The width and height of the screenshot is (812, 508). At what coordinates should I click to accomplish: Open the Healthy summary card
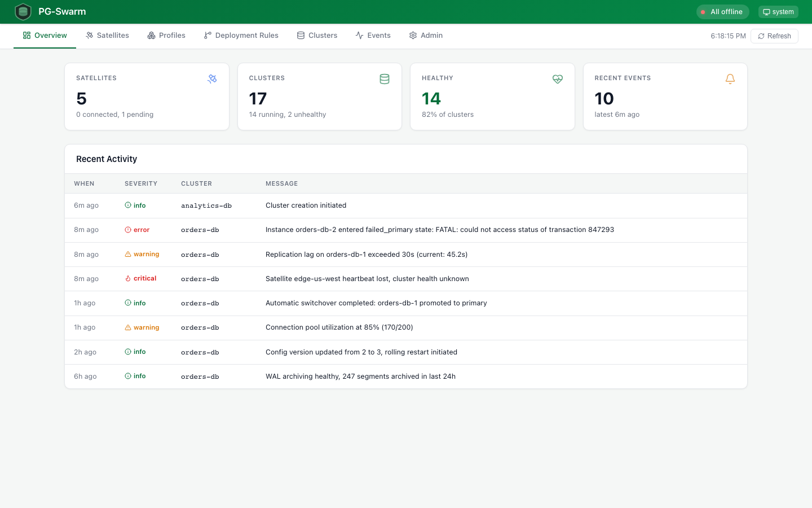492,97
